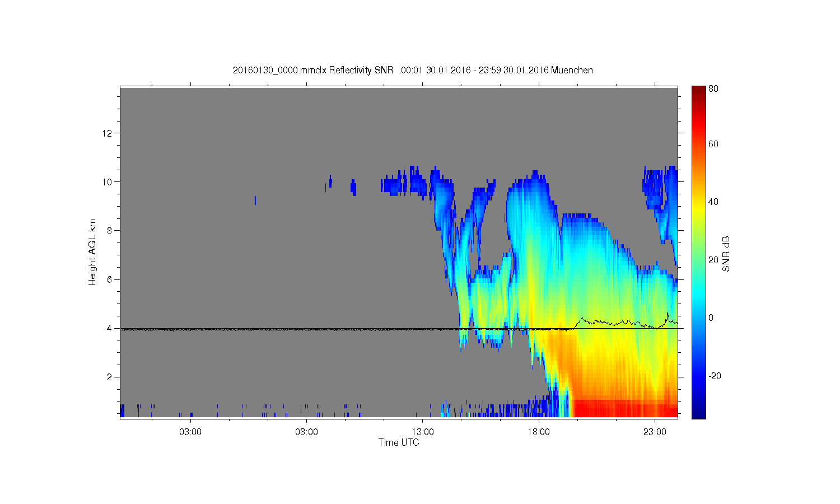The height and width of the screenshot is (504, 840).
Task: Click the '18:00' time axis label
Action: tap(539, 432)
